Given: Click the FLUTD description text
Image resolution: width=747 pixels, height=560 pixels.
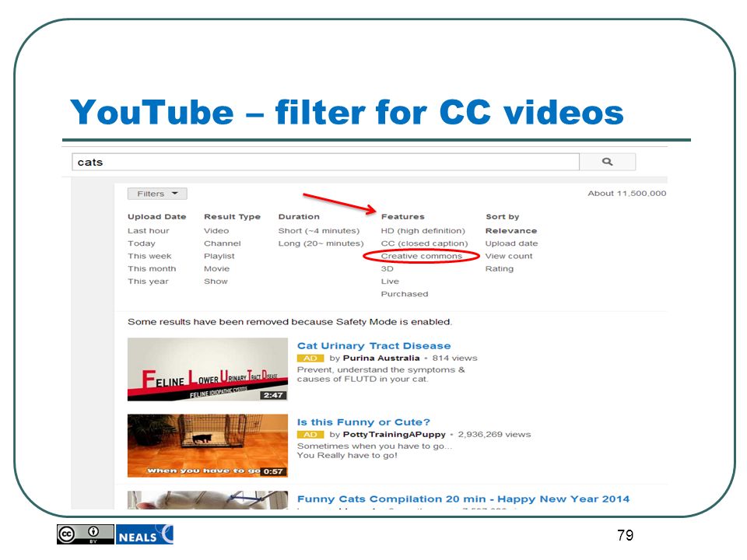Looking at the screenshot, I should coord(381,375).
